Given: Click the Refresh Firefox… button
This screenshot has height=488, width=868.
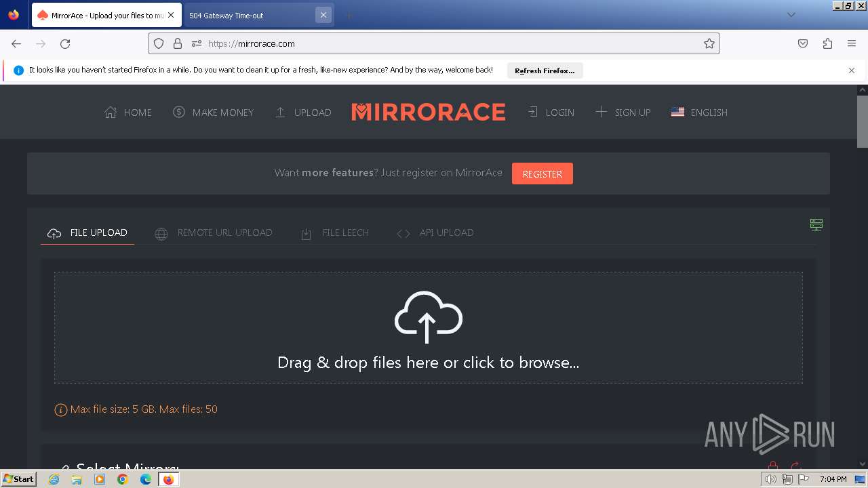Looking at the screenshot, I should coord(545,70).
